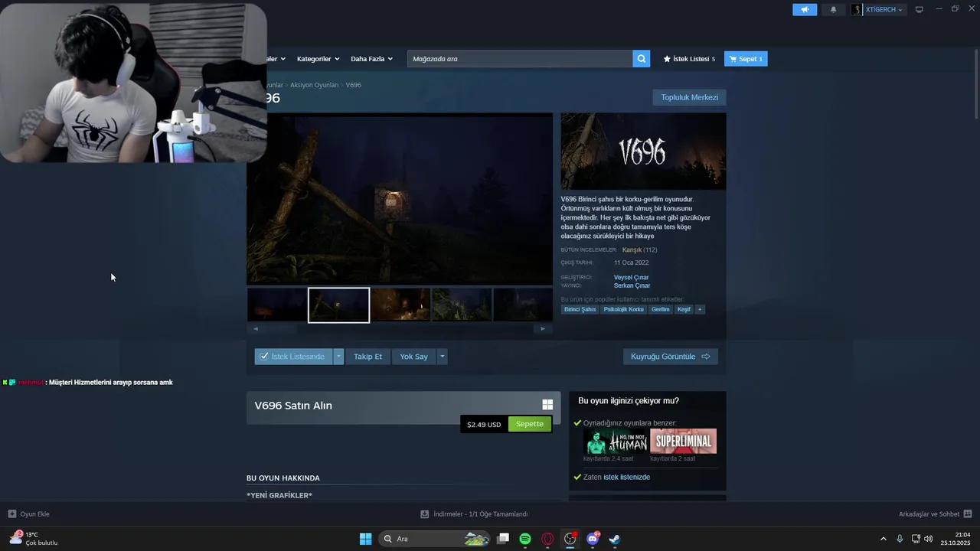Click the Oyun Ekle add game button
This screenshot has height=551, width=980.
pyautogui.click(x=29, y=514)
